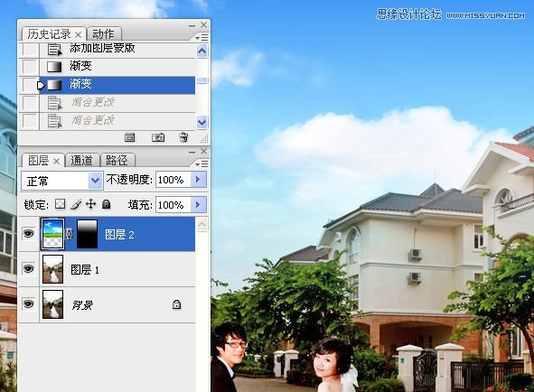This screenshot has width=534, height=392.
Task: Select 历史记录 tab
Action: coord(49,34)
